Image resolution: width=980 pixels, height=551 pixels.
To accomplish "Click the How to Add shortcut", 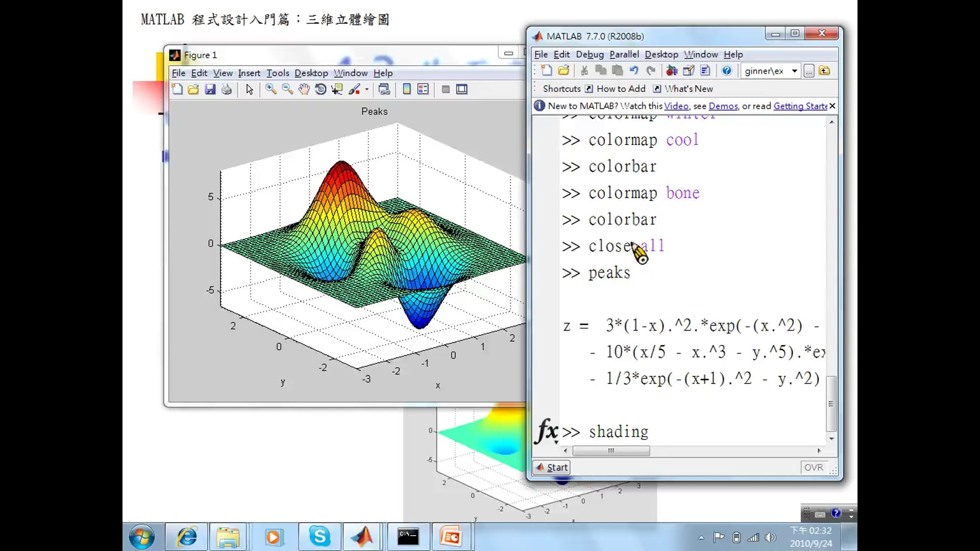I will pyautogui.click(x=621, y=89).
